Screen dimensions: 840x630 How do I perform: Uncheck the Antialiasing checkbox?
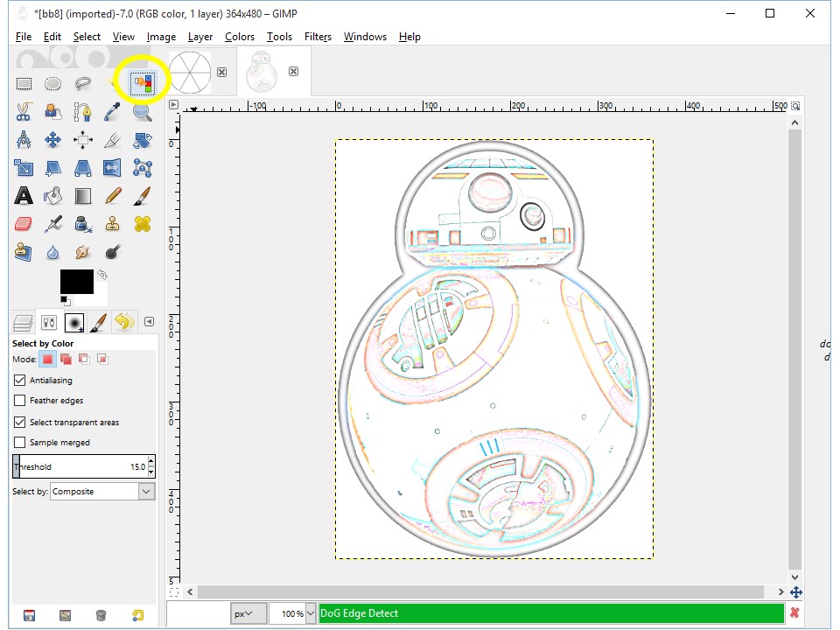(x=20, y=381)
